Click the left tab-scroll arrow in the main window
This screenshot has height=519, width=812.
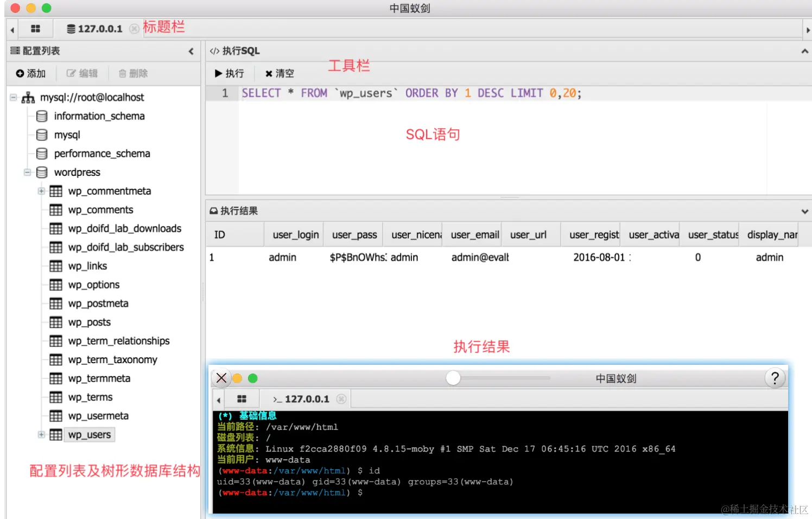[12, 30]
